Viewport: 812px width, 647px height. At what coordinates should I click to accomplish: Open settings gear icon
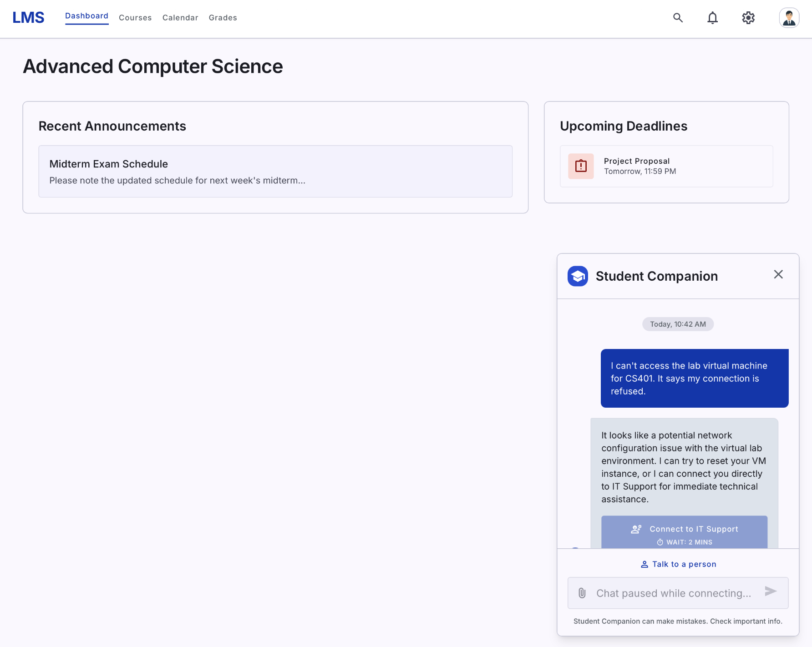click(748, 18)
